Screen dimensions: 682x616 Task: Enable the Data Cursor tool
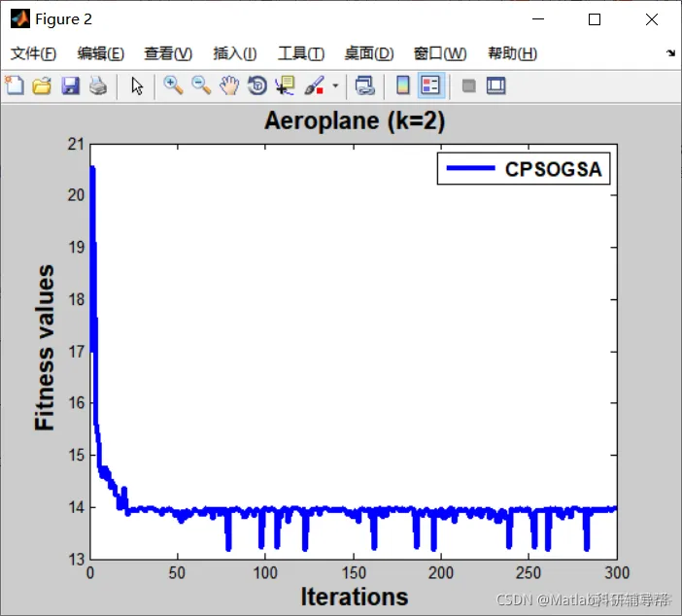point(285,86)
